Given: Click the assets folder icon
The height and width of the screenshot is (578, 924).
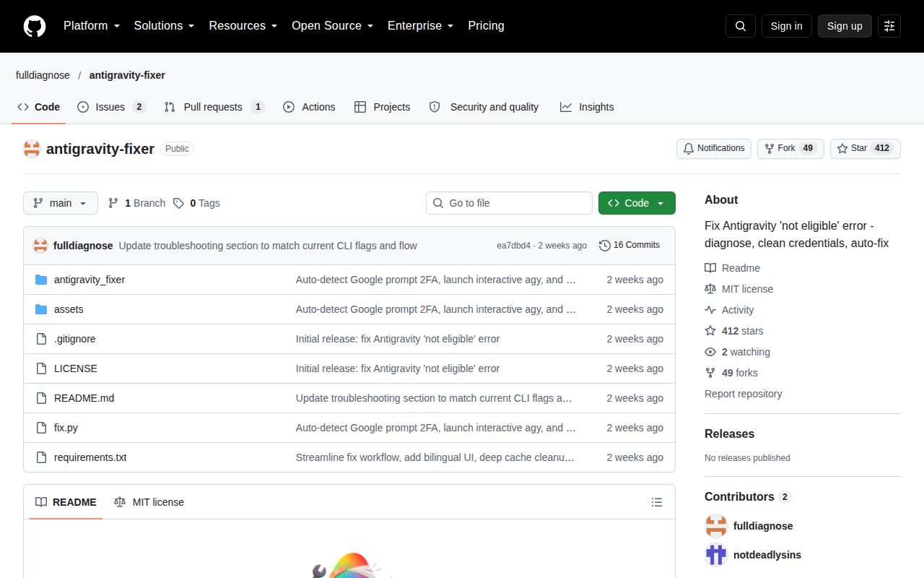Looking at the screenshot, I should pos(41,309).
